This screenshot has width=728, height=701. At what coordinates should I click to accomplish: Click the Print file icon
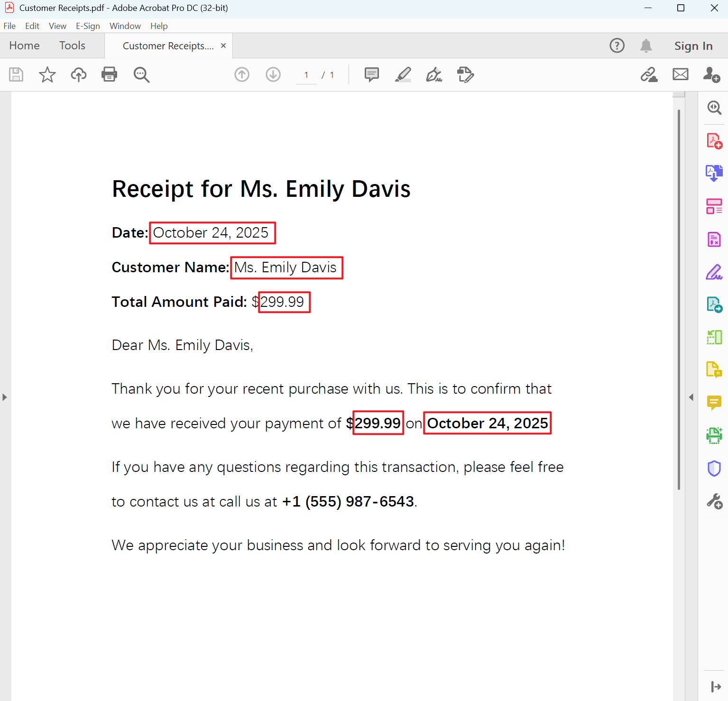[109, 74]
